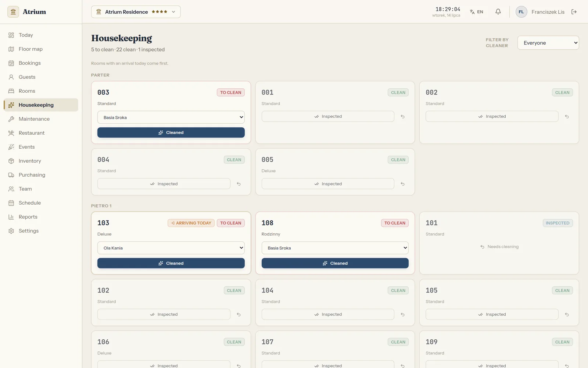This screenshot has width=588, height=368.
Task: Open Settings in the sidebar
Action: (x=41, y=231)
